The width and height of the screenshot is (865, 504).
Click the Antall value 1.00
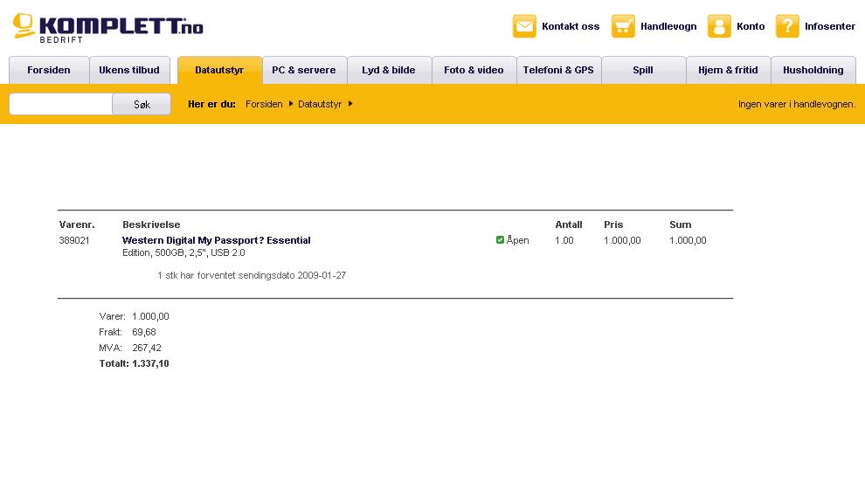[x=564, y=240]
